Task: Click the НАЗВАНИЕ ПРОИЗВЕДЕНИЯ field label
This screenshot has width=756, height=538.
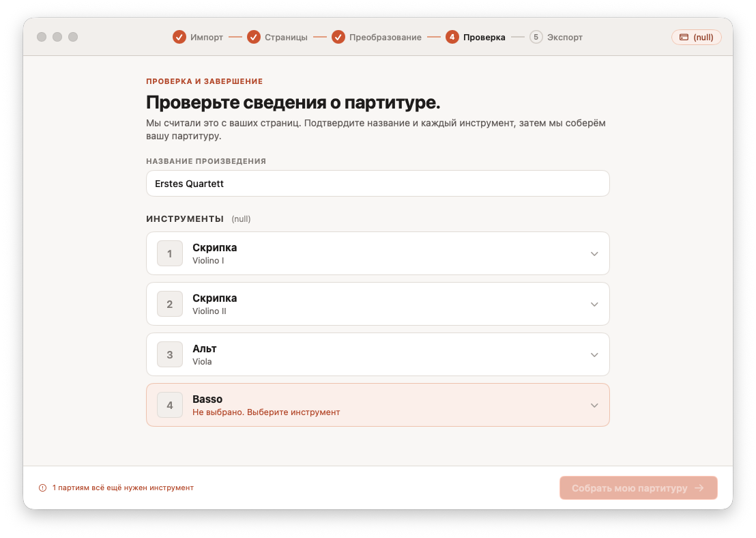Action: pos(206,161)
